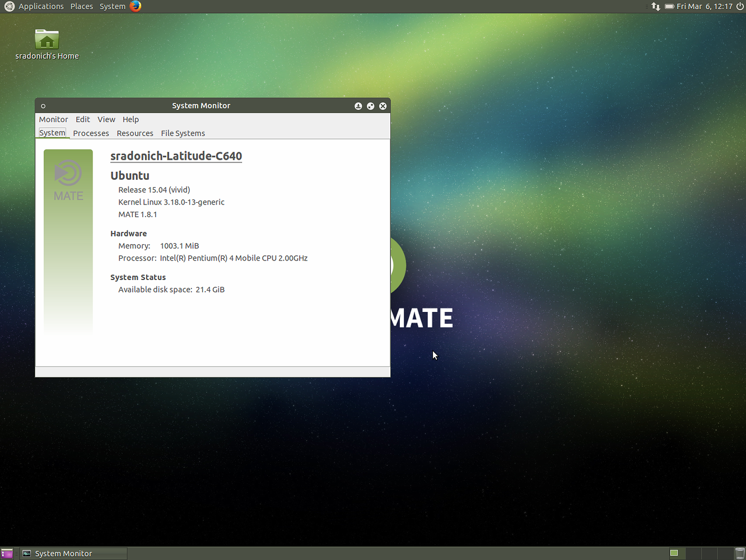Open the Places menu on the top panel
Image resolution: width=746 pixels, height=560 pixels.
pyautogui.click(x=82, y=6)
